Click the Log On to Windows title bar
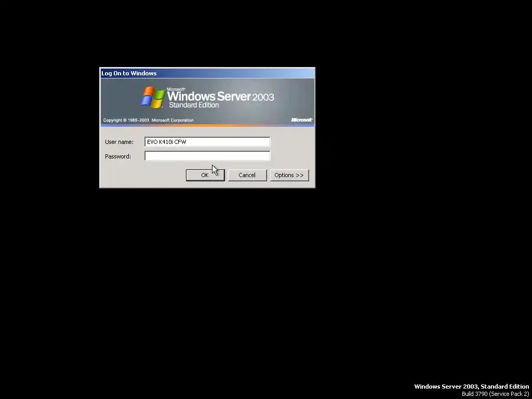Screen dimensions: 532x399 tap(207, 73)
